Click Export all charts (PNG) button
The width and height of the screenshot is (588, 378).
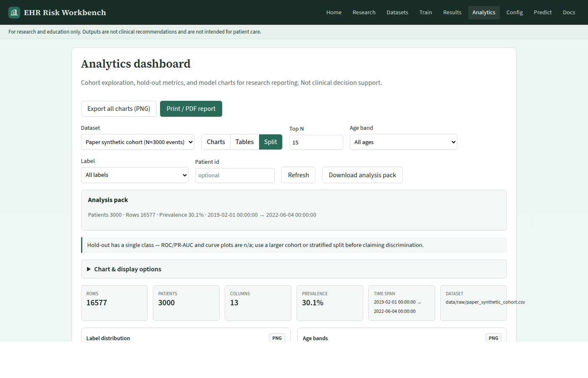pos(119,109)
